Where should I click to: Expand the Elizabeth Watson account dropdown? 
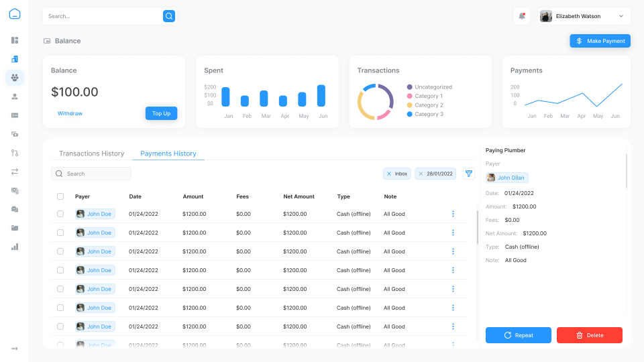coord(621,16)
